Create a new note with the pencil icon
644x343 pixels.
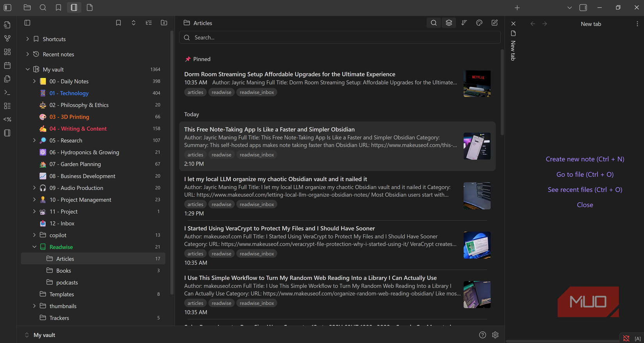click(495, 23)
